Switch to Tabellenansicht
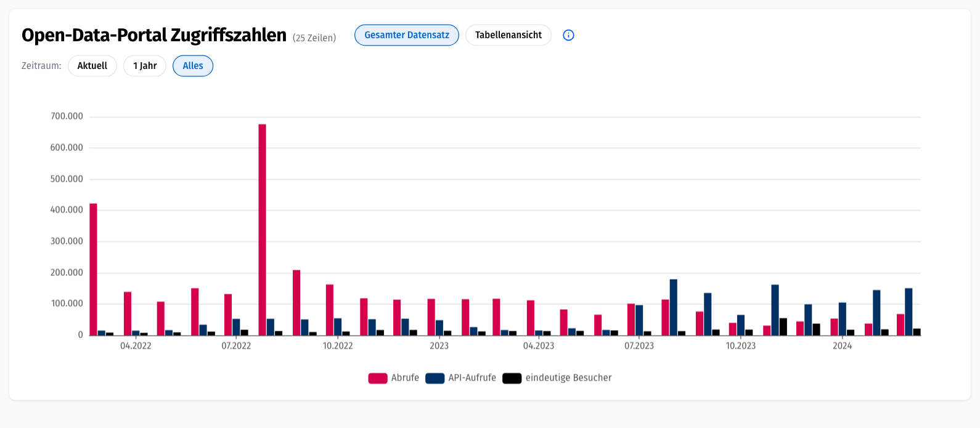Viewport: 980px width, 428px height. coord(508,35)
